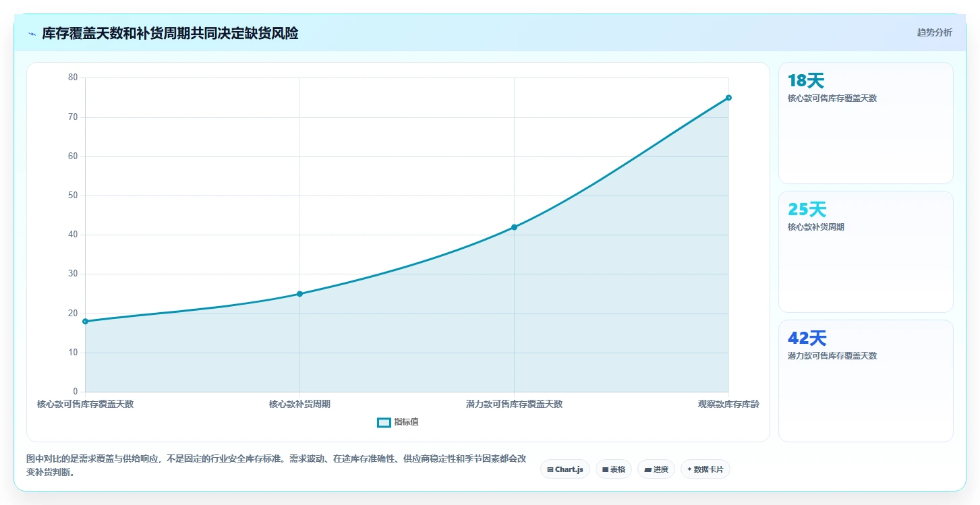Click the data point for 潜力款可售库存覆盖天数
The image size is (980, 505).
pyautogui.click(x=514, y=227)
